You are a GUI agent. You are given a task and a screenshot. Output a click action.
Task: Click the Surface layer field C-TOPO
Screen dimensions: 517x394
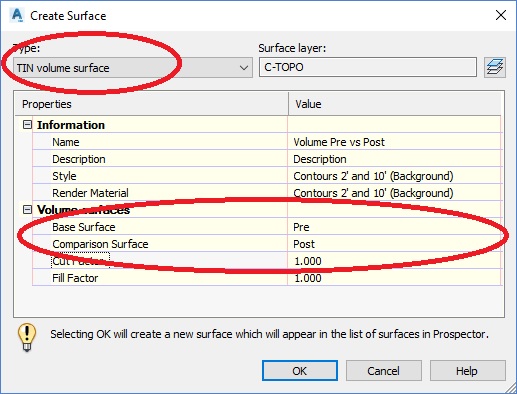pos(368,67)
